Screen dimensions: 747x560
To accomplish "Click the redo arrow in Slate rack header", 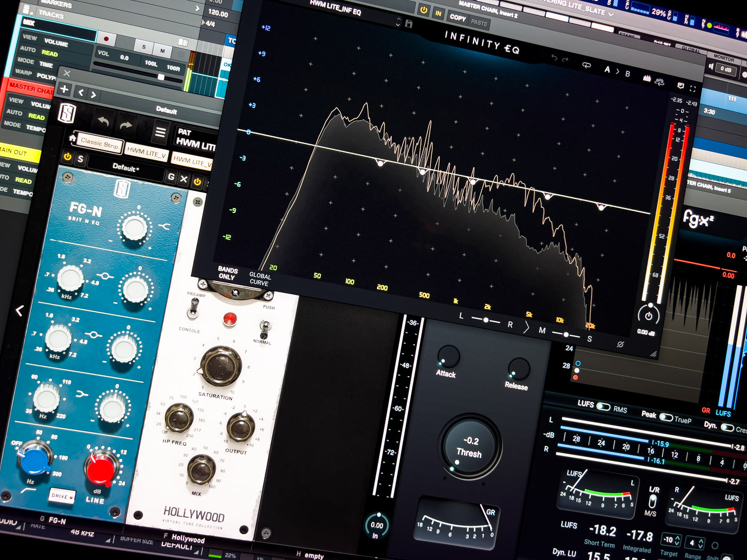I will point(127,126).
